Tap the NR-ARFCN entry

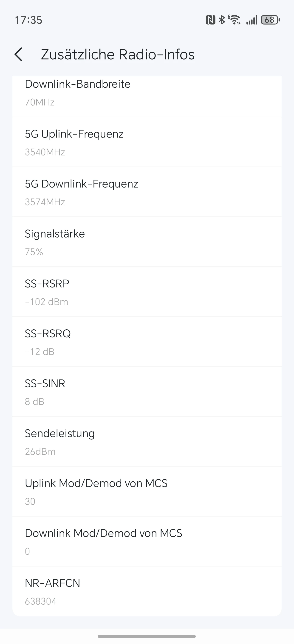point(147,592)
